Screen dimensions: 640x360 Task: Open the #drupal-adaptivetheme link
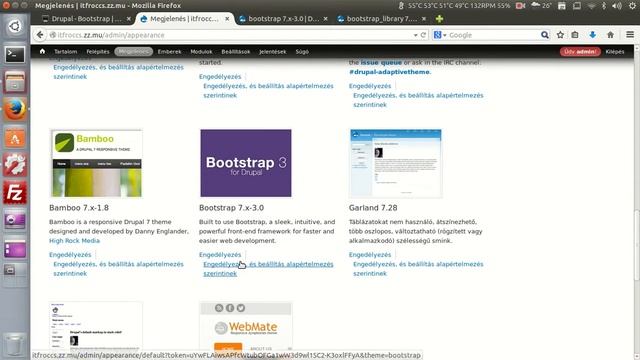(389, 72)
